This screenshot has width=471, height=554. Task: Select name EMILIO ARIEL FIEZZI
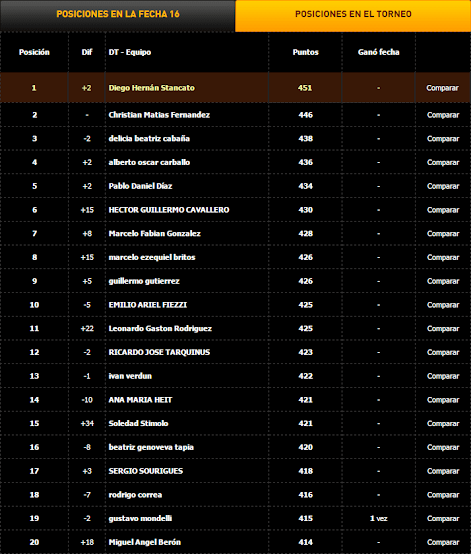click(x=148, y=305)
